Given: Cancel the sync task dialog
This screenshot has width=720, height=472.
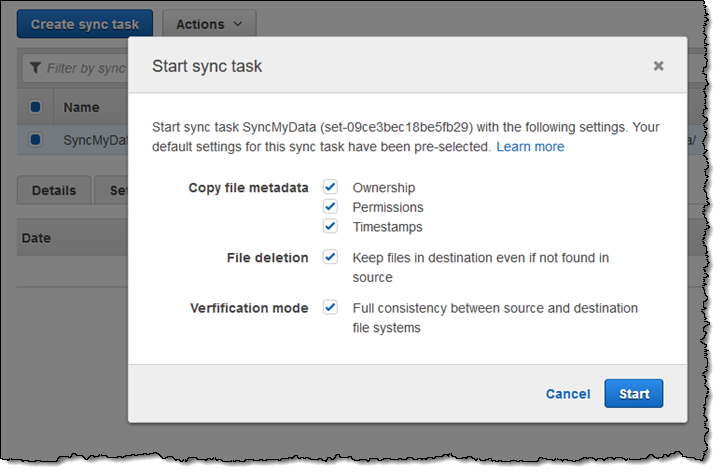Looking at the screenshot, I should (x=567, y=394).
